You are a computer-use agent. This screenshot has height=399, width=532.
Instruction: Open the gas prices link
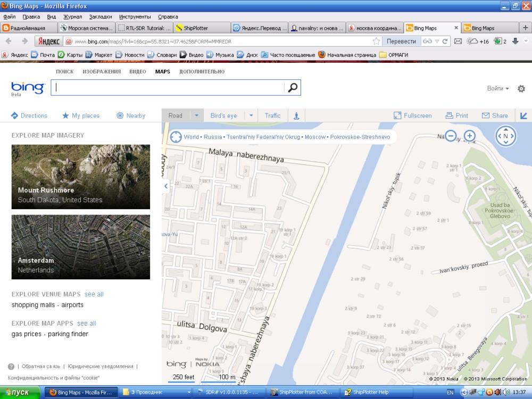tap(27, 334)
